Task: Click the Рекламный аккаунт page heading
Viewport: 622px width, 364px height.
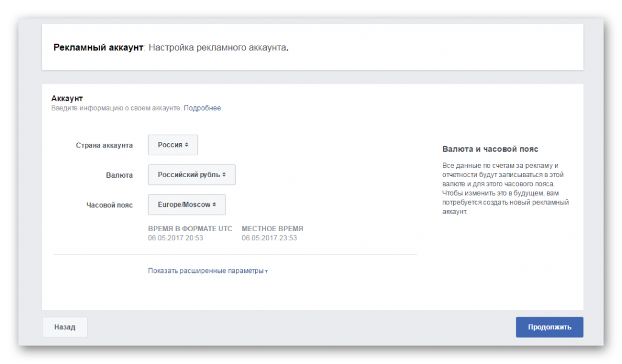Action: pos(98,47)
